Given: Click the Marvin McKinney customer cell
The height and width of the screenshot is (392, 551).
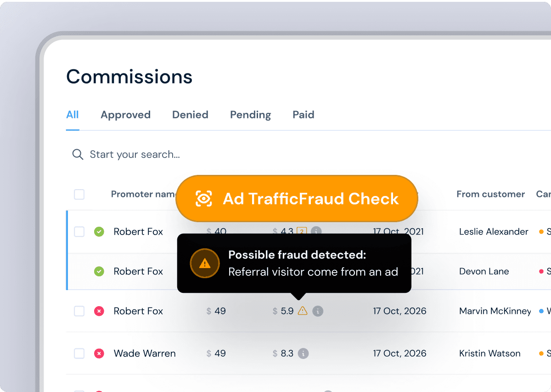Looking at the screenshot, I should pos(495,311).
